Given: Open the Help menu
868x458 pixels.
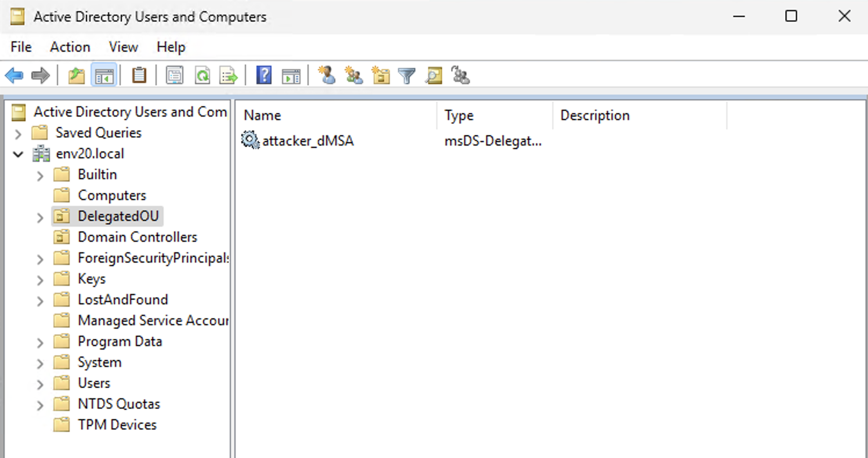Looking at the screenshot, I should click(x=171, y=47).
